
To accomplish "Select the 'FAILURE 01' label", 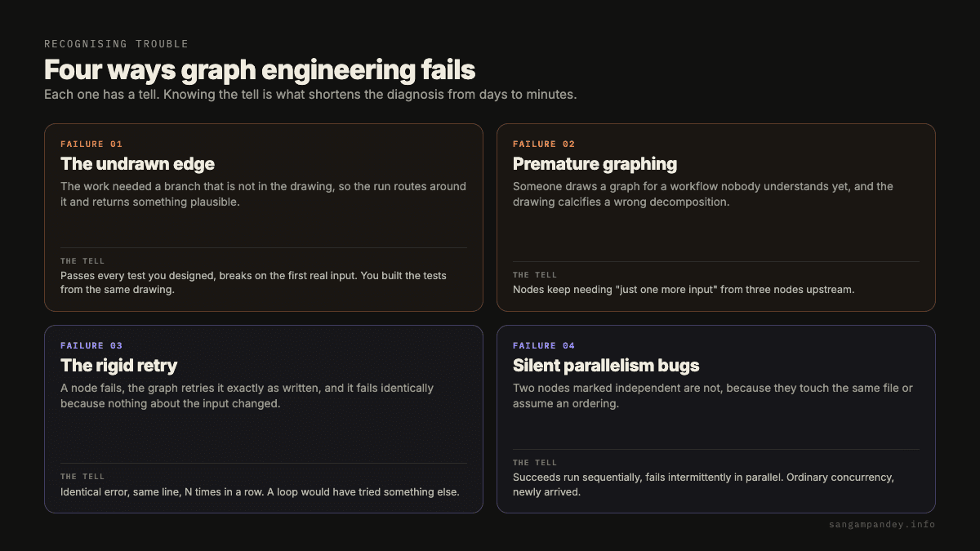I will click(x=91, y=144).
